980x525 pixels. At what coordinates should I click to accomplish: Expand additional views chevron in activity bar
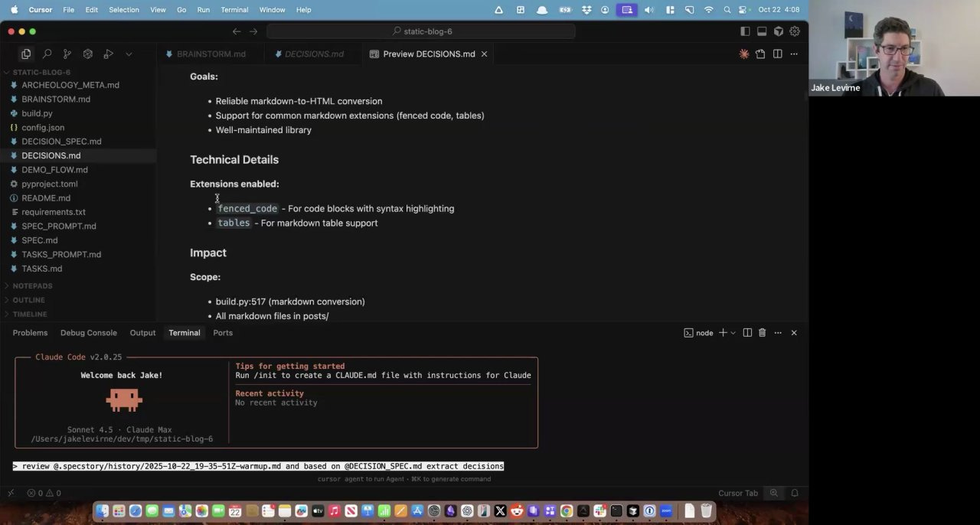coord(129,54)
